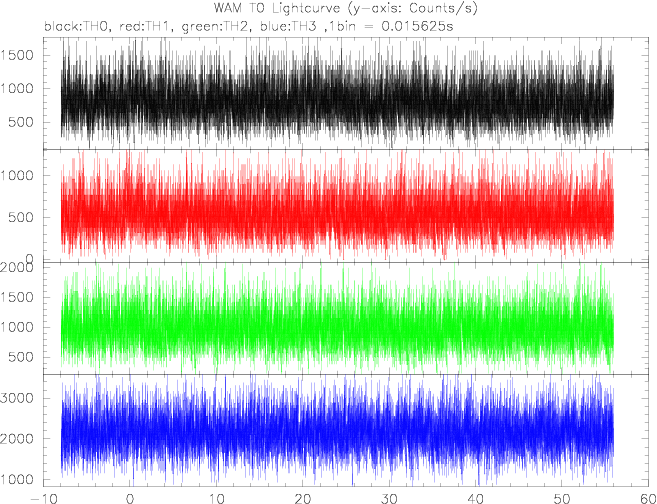Click the '30' x-axis time label

coord(389,499)
